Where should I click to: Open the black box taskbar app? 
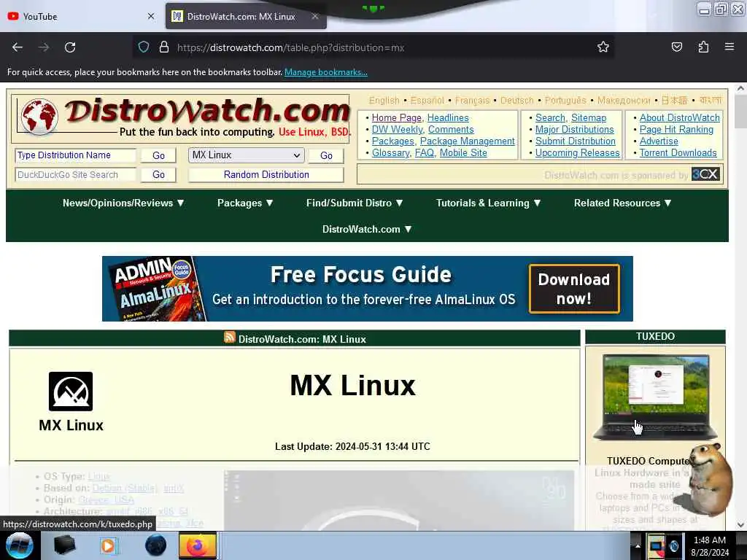(64, 545)
